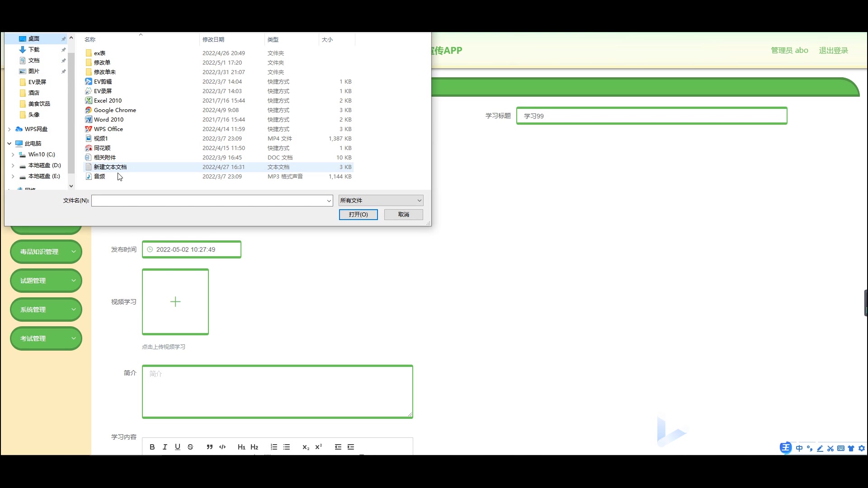Collapse the 此电脑 tree node
The width and height of the screenshot is (868, 488).
point(9,144)
